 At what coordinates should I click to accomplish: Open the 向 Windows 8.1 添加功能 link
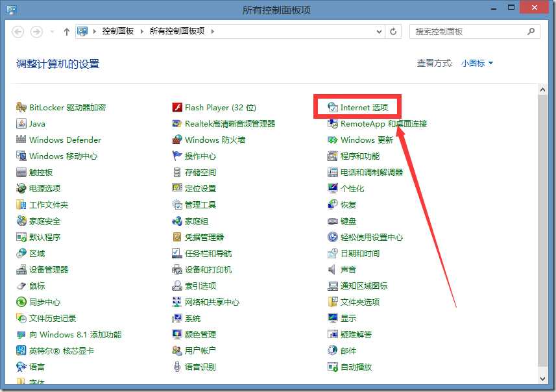[75, 334]
